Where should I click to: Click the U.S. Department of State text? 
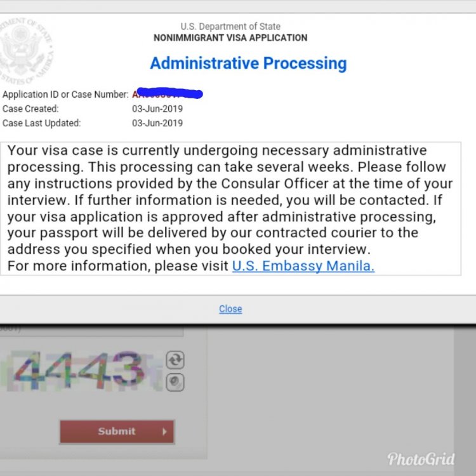pyautogui.click(x=230, y=27)
